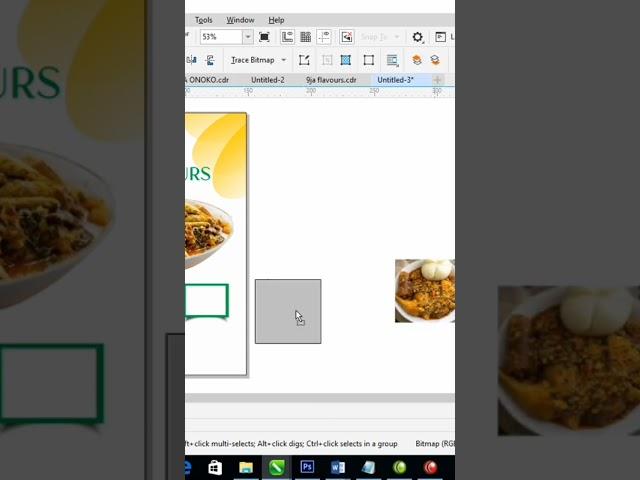Click the application launcher icon
Screen dimensions: 640x480
(440, 37)
